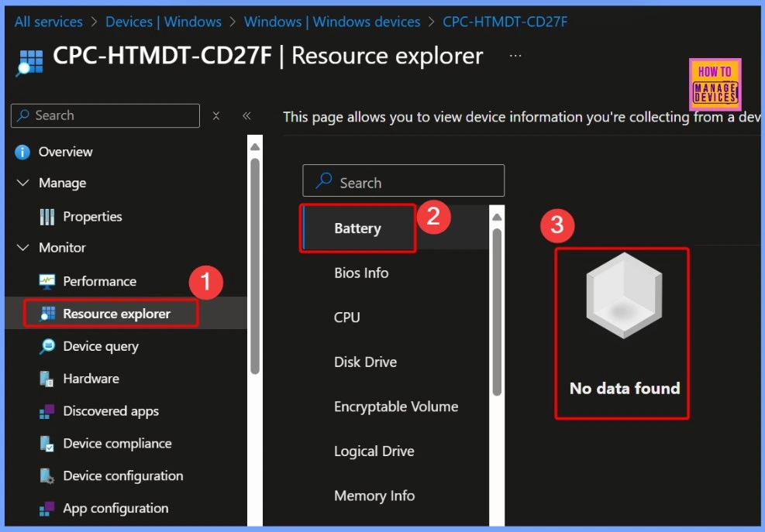Open Discovered apps
765x532 pixels.
point(111,411)
